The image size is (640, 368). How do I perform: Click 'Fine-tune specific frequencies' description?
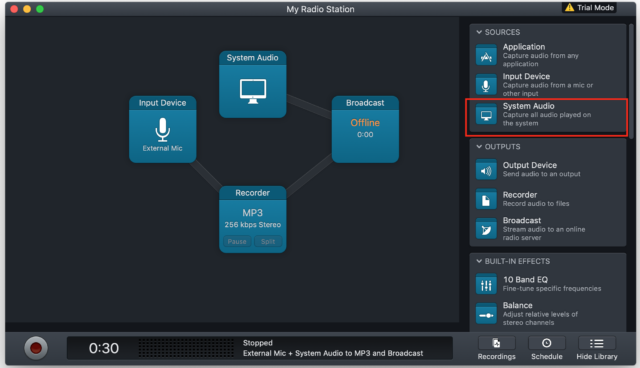click(552, 288)
